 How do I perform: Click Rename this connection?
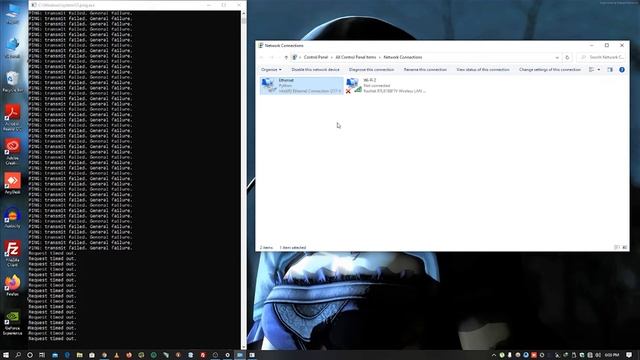click(425, 70)
